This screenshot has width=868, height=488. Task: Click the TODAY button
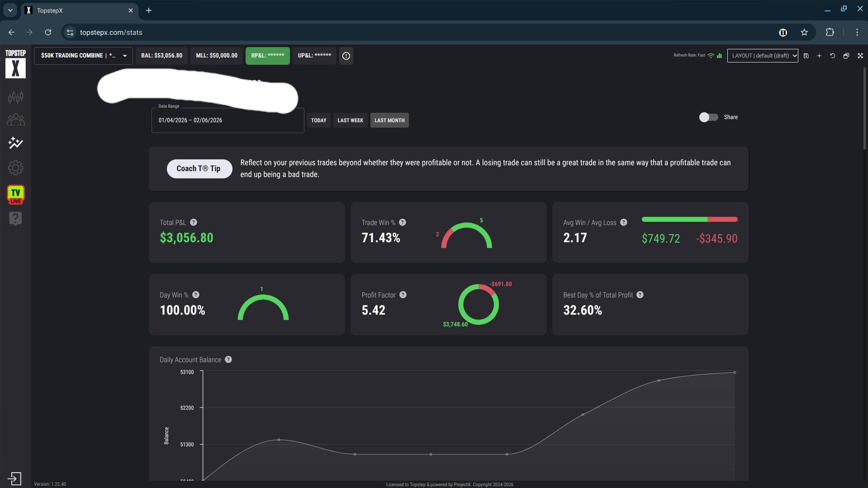point(318,120)
